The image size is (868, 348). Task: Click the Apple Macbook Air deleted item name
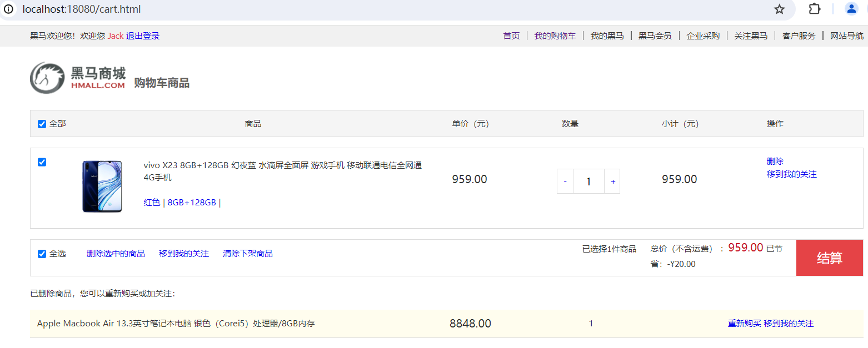[x=176, y=323]
